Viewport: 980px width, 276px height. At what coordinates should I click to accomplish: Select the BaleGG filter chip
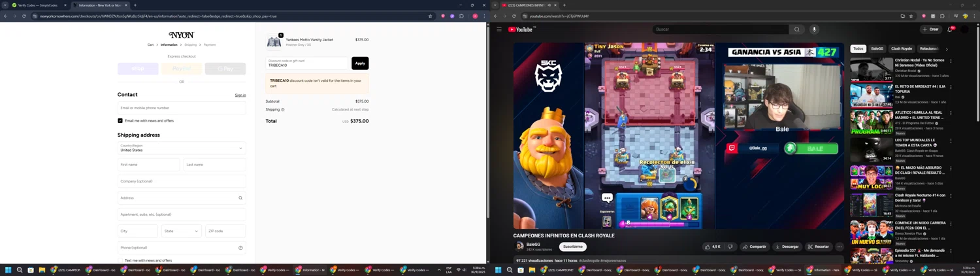click(x=877, y=48)
